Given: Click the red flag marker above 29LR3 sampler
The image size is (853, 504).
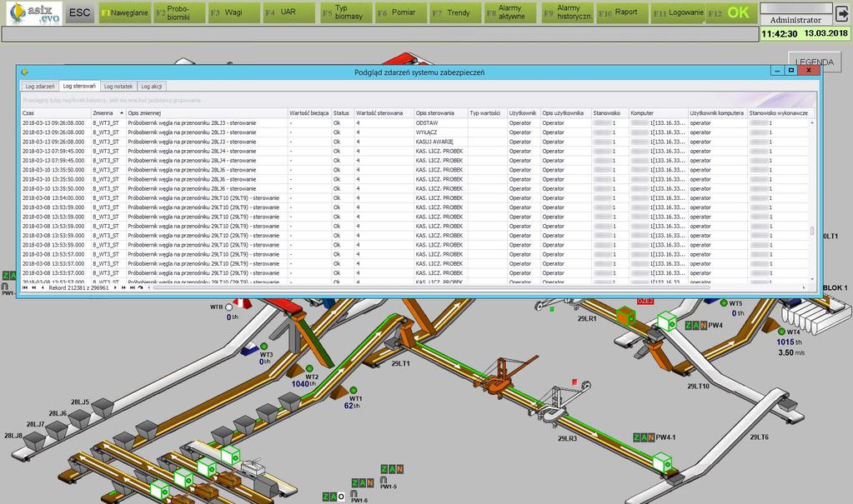Looking at the screenshot, I should click(575, 382).
